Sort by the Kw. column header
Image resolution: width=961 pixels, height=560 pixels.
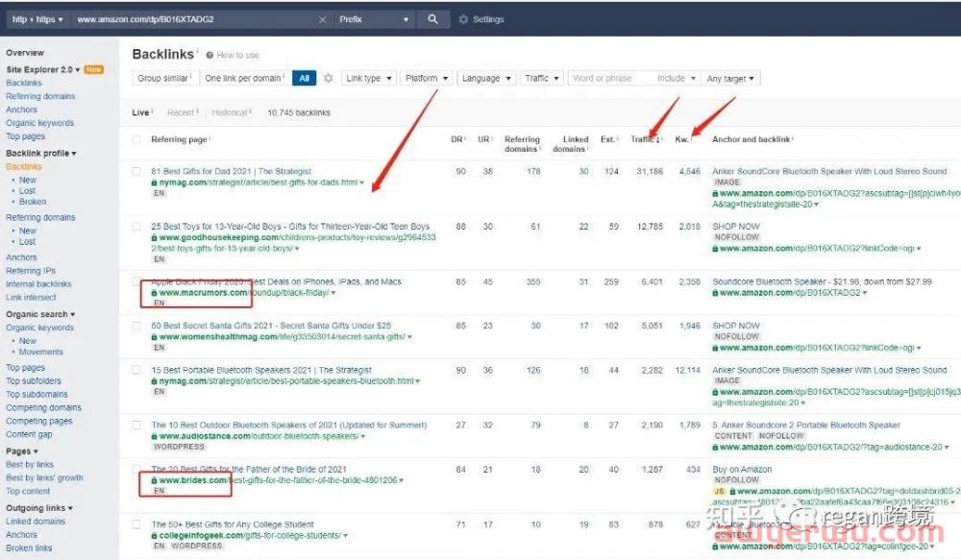point(682,139)
